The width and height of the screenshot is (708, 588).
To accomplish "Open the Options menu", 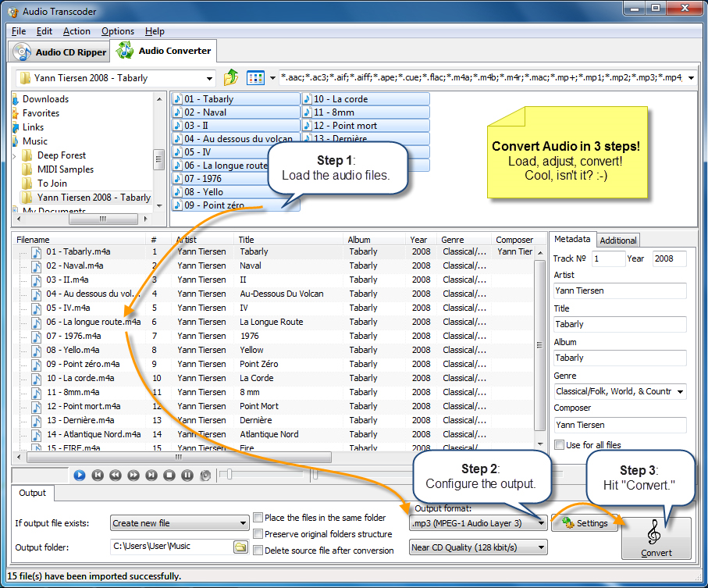I will [118, 31].
